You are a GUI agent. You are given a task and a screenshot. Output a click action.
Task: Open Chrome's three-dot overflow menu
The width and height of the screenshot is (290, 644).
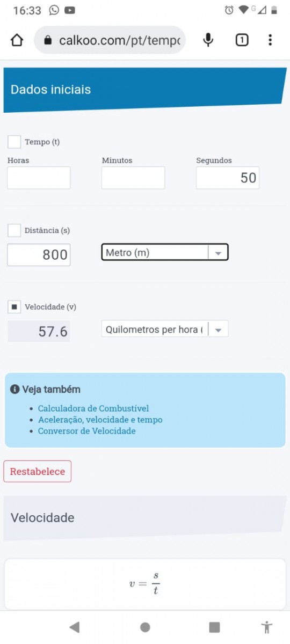click(270, 40)
